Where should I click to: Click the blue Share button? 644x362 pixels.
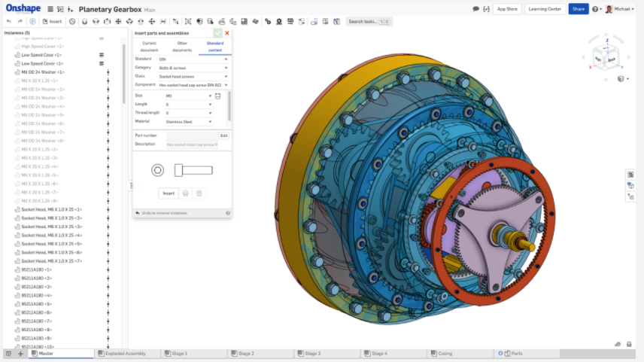tap(578, 9)
